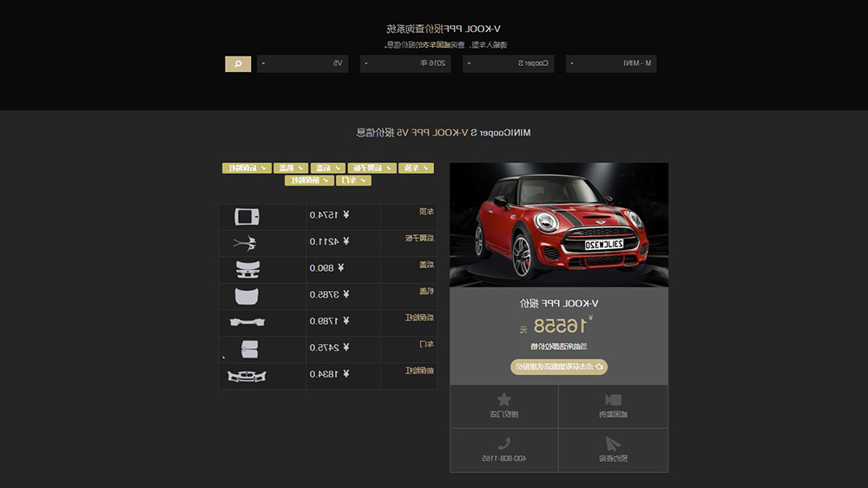This screenshot has width=868, height=488.
Task: Click the front bumper icon in the 1834.0 row
Action: (247, 376)
